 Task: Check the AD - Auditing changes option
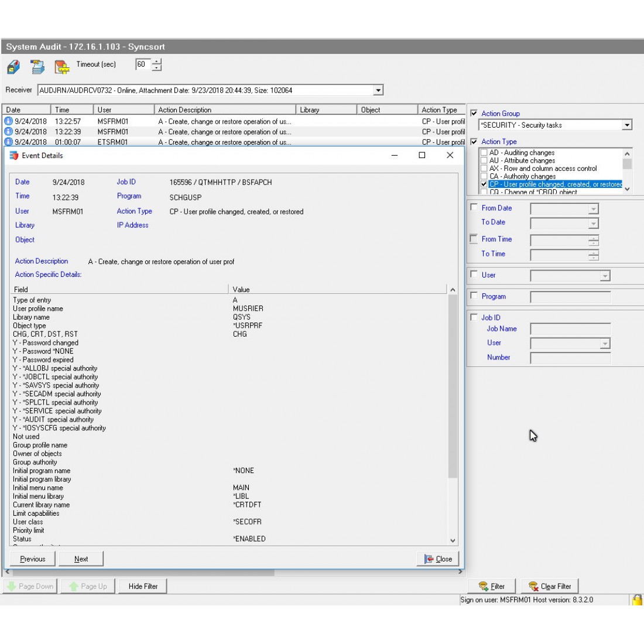click(484, 153)
